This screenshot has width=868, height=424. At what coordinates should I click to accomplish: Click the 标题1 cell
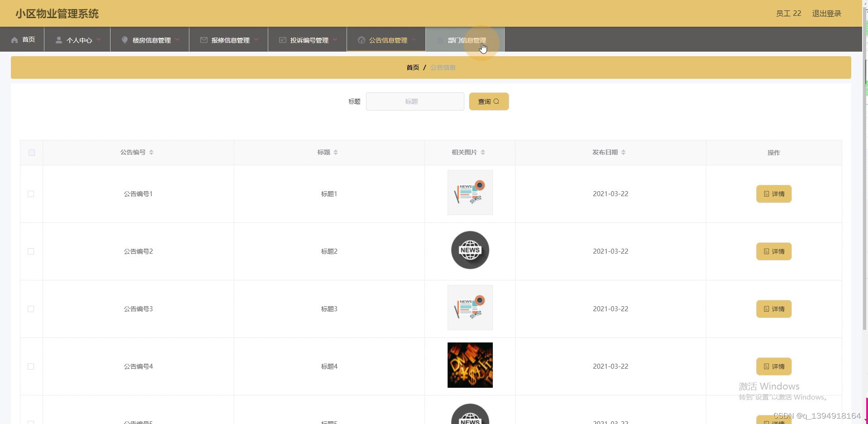click(x=329, y=194)
